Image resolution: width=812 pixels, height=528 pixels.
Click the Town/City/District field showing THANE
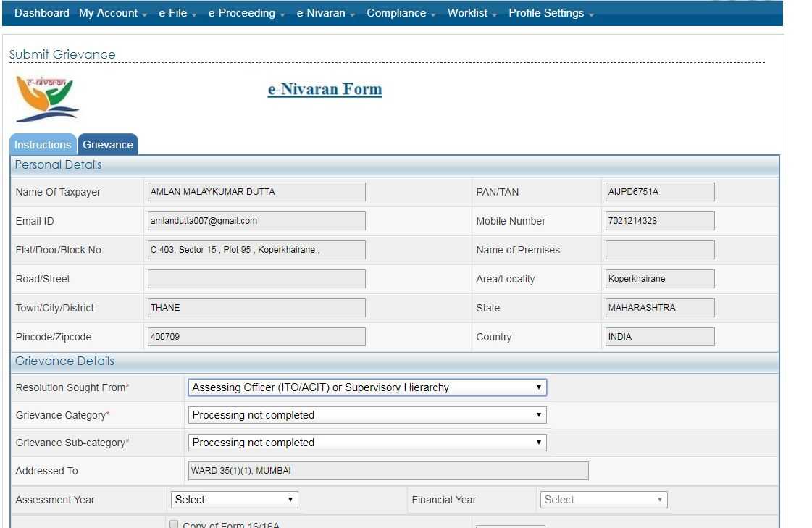pos(256,308)
